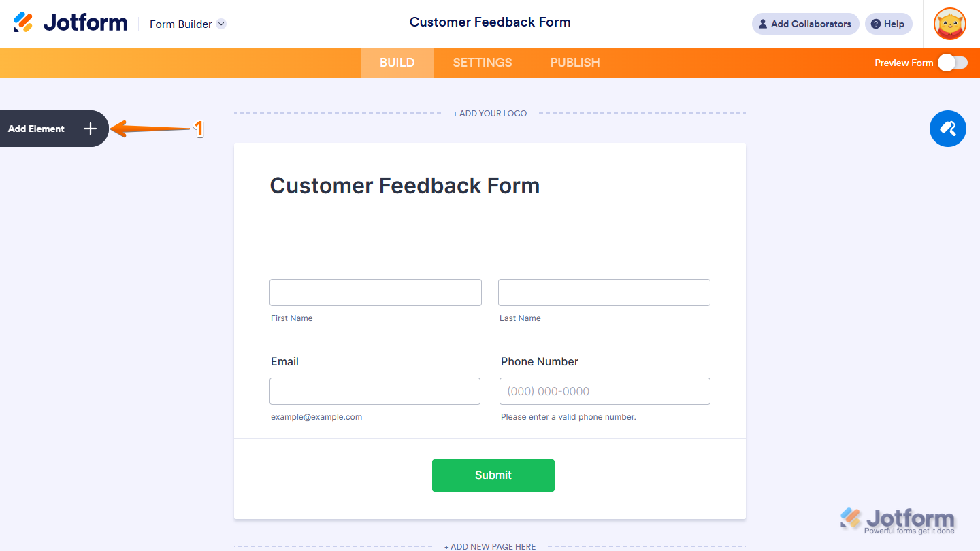
Task: Enable Preview Form mode
Action: click(x=951, y=62)
